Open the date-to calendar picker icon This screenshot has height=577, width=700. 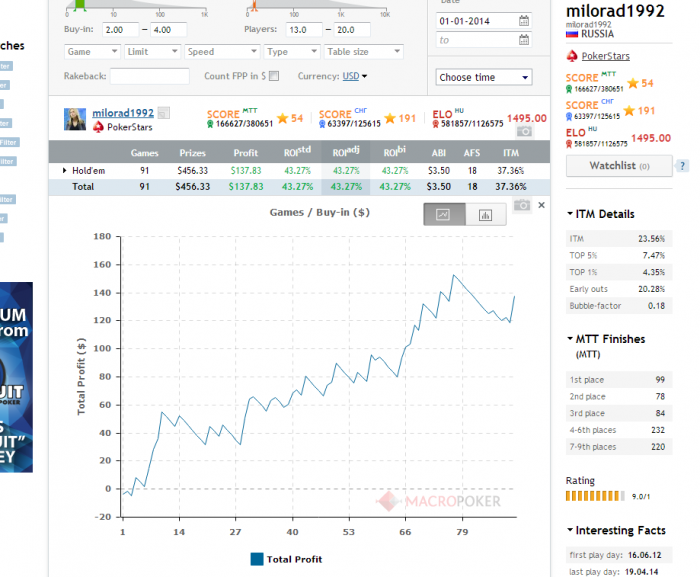pos(524,40)
